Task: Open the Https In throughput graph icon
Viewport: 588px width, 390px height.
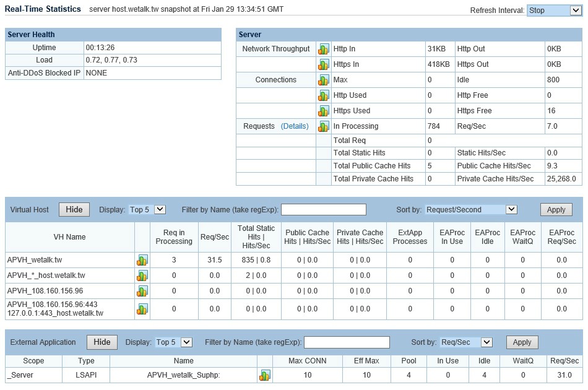Action: [x=323, y=64]
